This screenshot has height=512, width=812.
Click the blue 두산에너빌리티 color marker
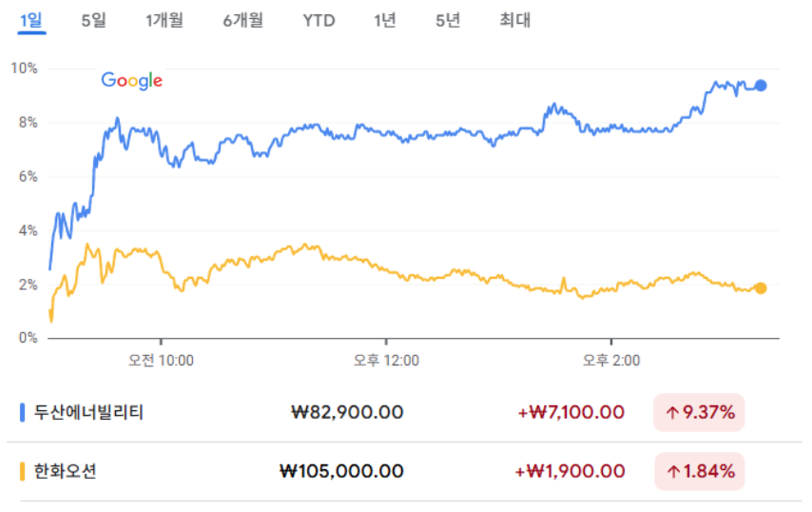22,412
